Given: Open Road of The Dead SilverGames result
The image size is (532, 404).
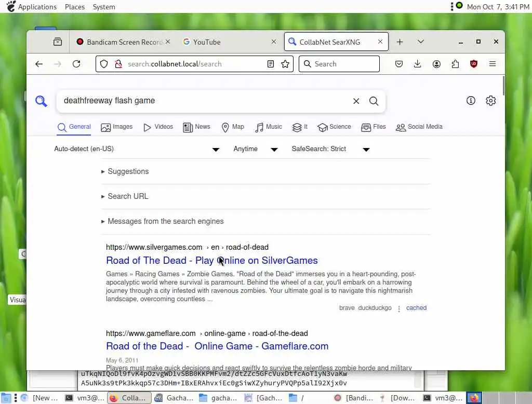Looking at the screenshot, I should click(x=212, y=260).
